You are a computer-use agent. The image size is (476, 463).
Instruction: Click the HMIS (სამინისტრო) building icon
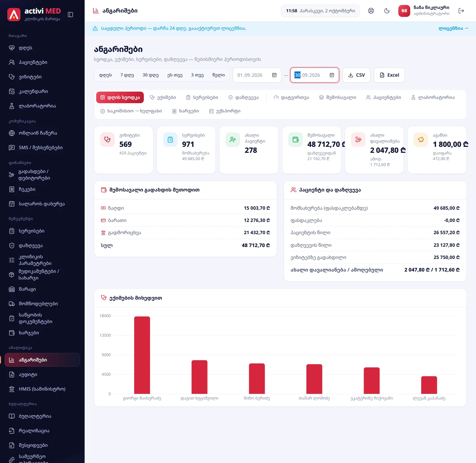tap(12, 389)
